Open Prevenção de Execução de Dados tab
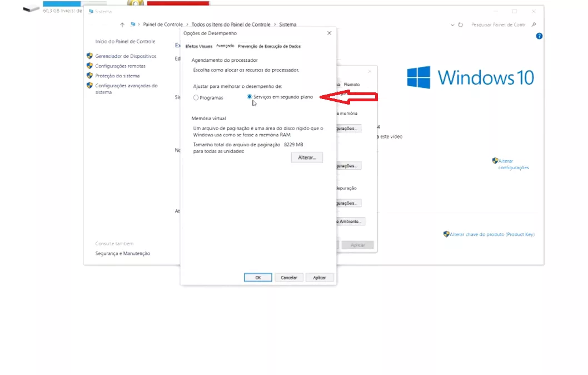The height and width of the screenshot is (375, 588). pos(269,46)
